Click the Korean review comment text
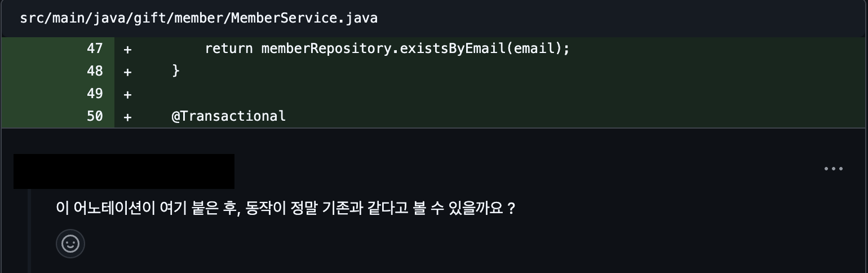The height and width of the screenshot is (273, 868). tap(286, 208)
